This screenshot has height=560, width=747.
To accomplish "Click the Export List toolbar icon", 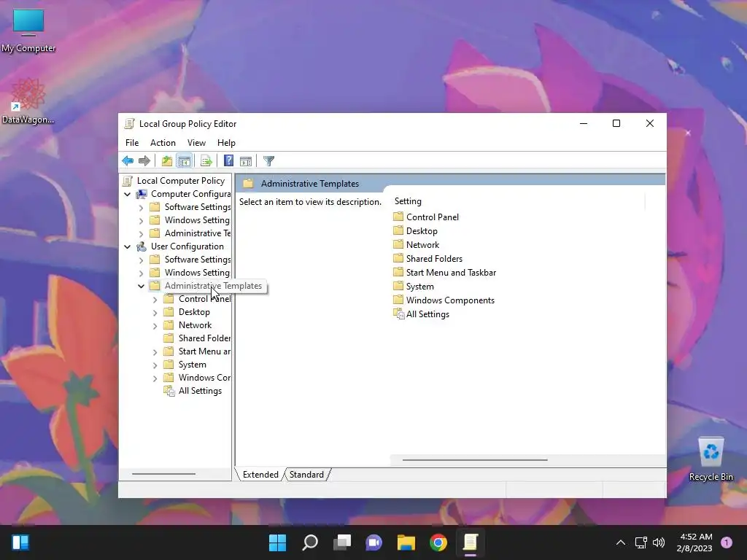I will (206, 161).
